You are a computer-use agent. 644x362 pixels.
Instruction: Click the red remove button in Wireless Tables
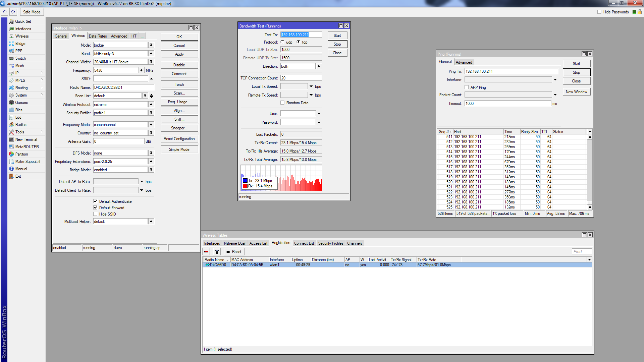tap(206, 252)
